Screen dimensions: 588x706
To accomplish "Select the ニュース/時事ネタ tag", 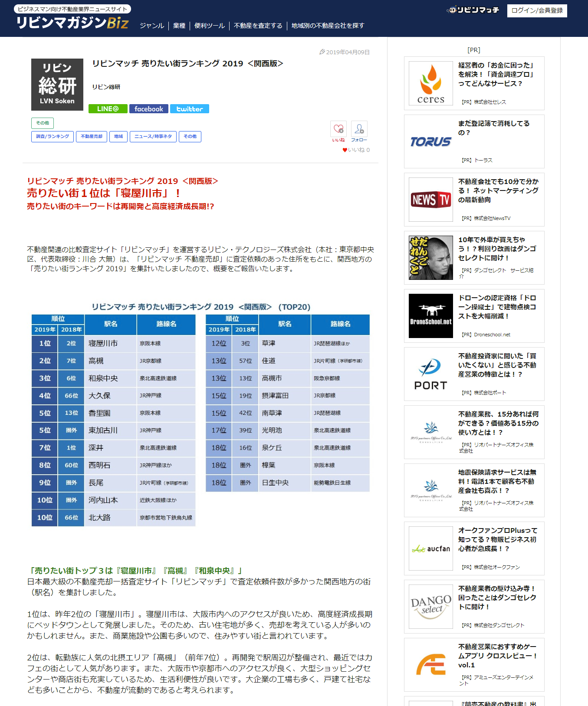I will tap(153, 137).
